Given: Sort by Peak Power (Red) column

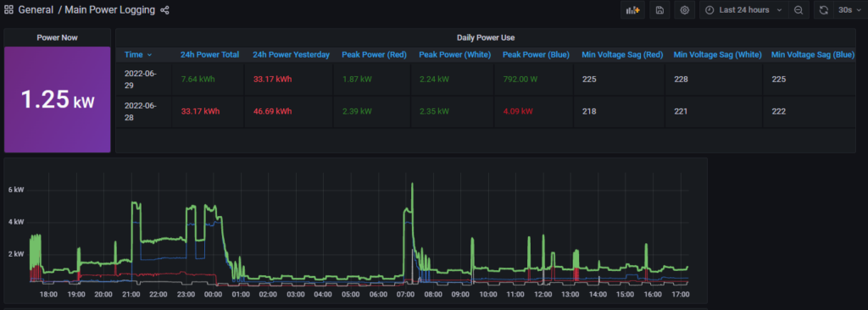Looking at the screenshot, I should click(374, 54).
